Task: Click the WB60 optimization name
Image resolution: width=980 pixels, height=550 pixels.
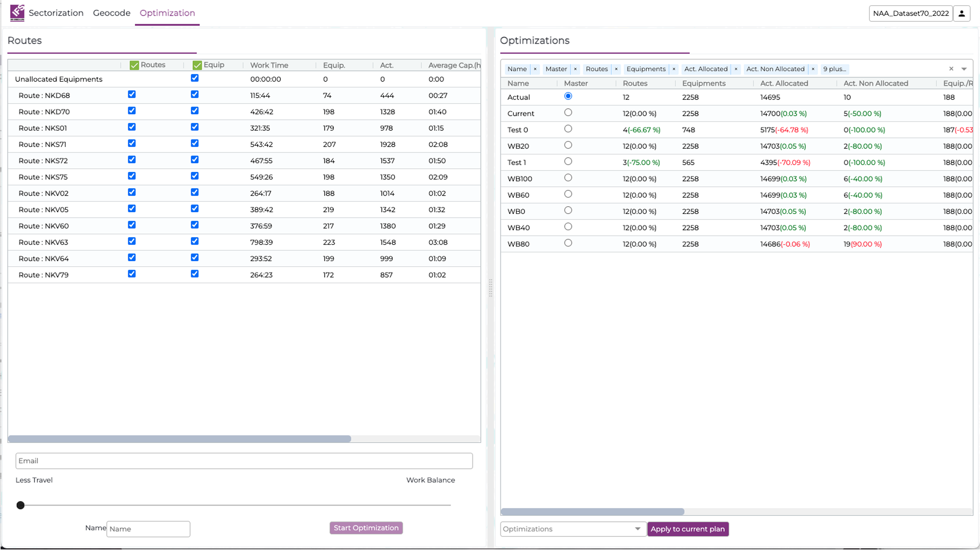Action: coord(518,195)
